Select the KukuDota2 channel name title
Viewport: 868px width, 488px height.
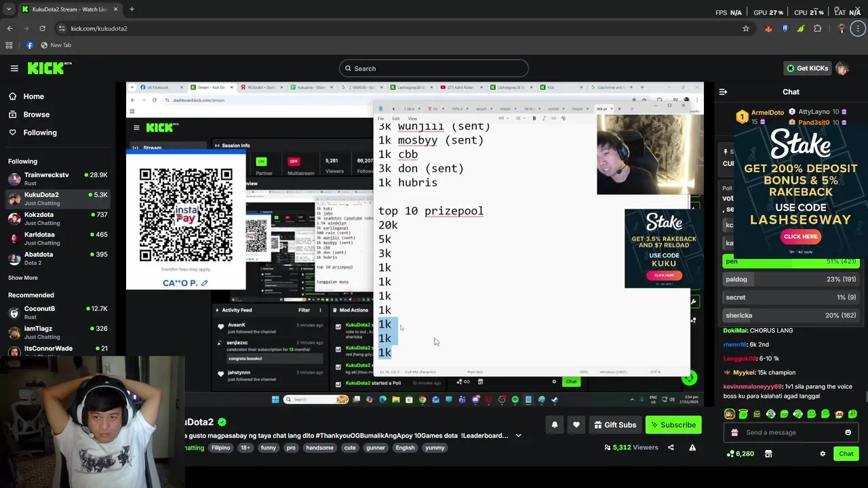(x=199, y=422)
